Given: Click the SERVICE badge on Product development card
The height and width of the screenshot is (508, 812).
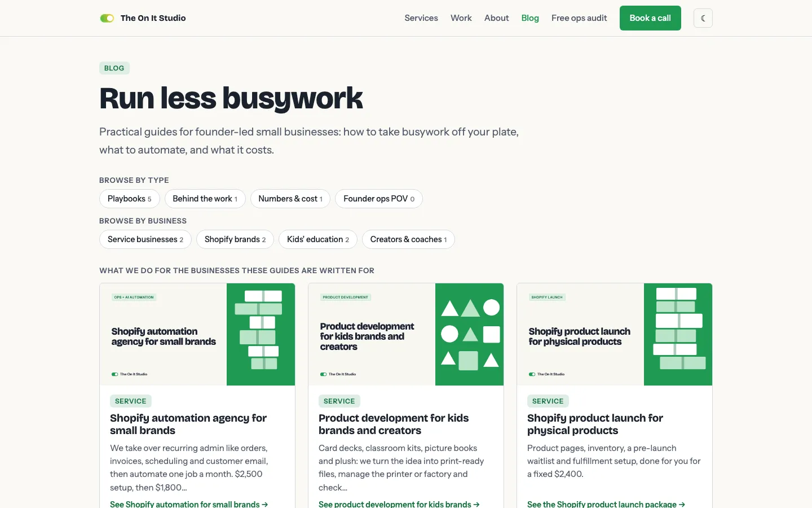Looking at the screenshot, I should click(x=339, y=401).
